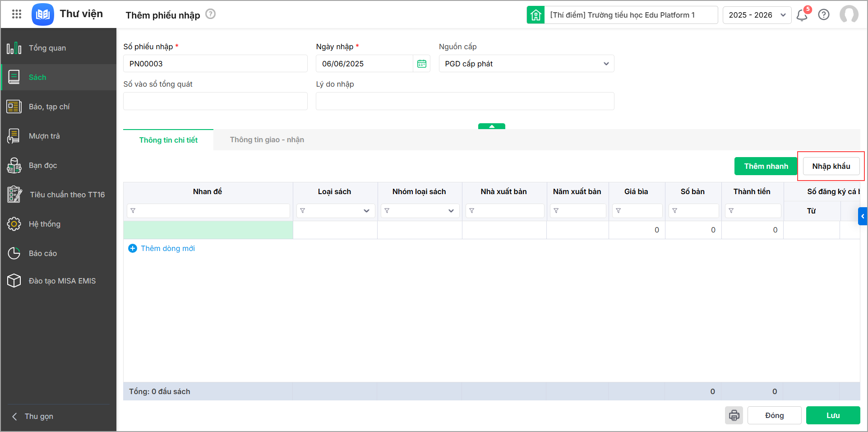Image resolution: width=868 pixels, height=432 pixels.
Task: Open notifications bell with 5 badge
Action: pyautogui.click(x=803, y=14)
